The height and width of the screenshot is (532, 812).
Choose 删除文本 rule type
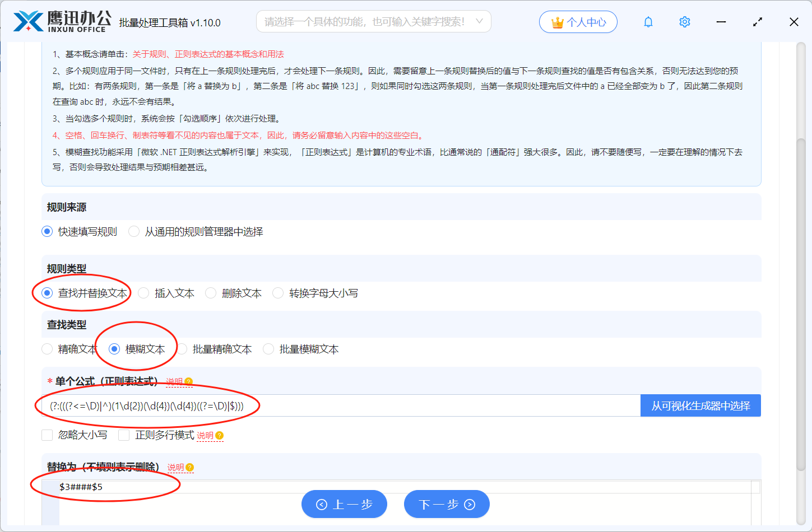tap(211, 293)
